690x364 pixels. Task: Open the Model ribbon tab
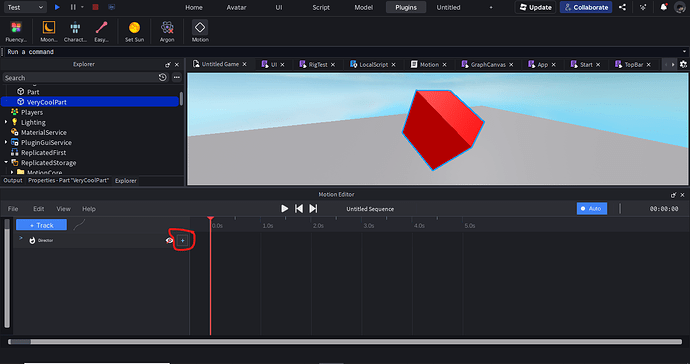point(363,7)
